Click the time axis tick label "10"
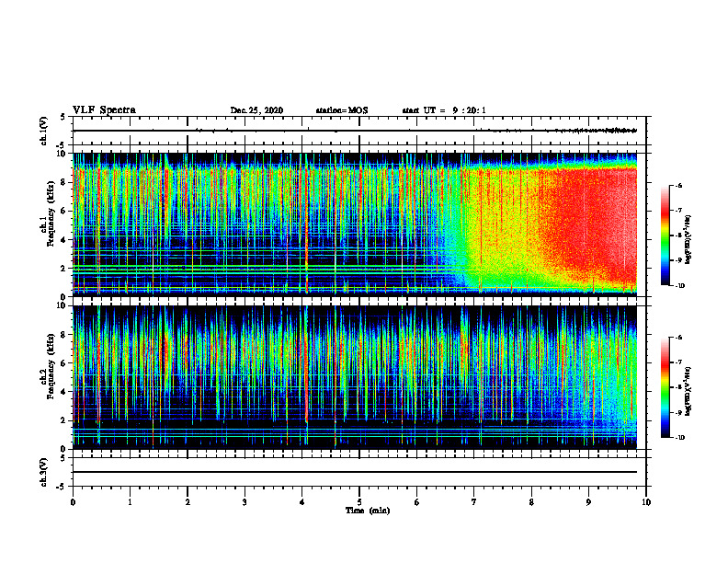 coord(646,502)
